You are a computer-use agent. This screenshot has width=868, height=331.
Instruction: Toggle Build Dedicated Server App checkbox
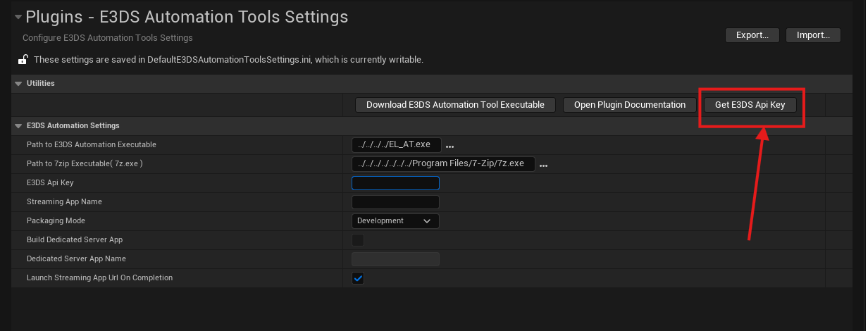click(x=358, y=240)
